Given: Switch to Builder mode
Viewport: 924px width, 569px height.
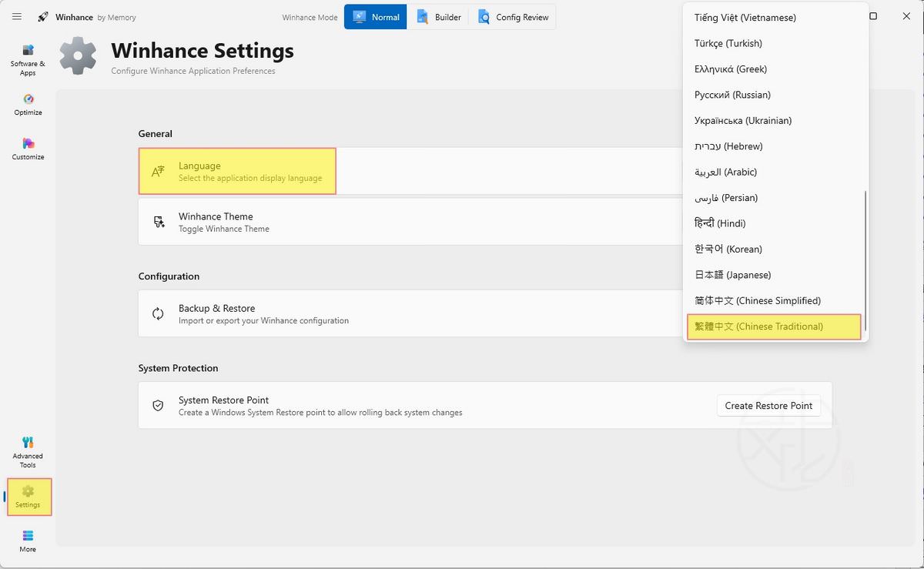Looking at the screenshot, I should point(438,17).
